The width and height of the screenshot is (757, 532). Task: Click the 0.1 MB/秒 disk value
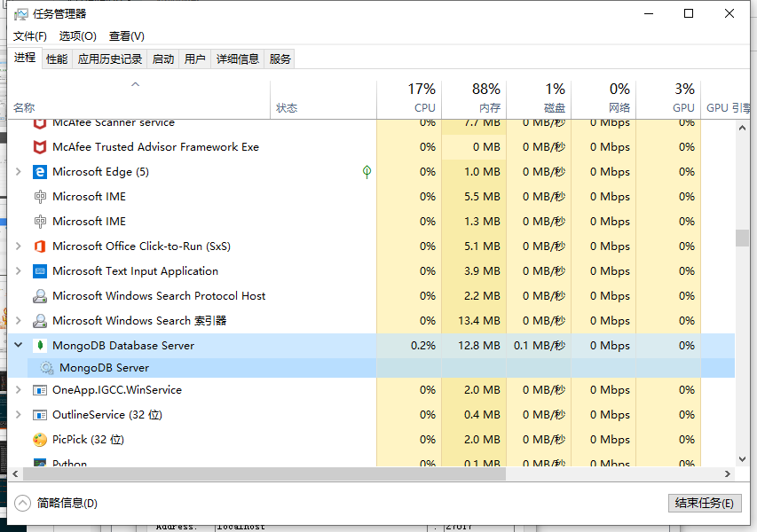pyautogui.click(x=539, y=345)
